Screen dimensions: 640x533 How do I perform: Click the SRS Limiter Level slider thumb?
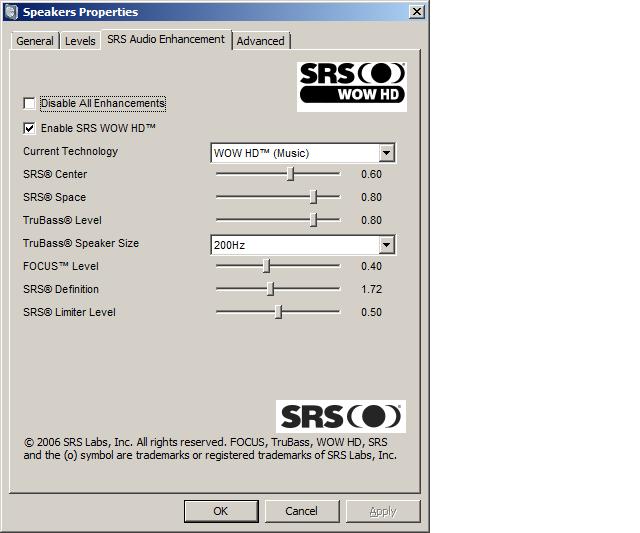278,311
